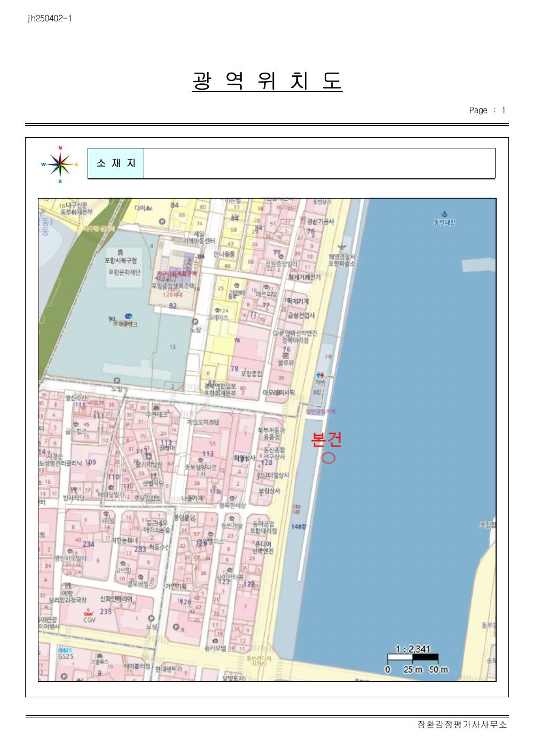
Task: Click the 1 : 2,341 scale text
Action: point(413,649)
